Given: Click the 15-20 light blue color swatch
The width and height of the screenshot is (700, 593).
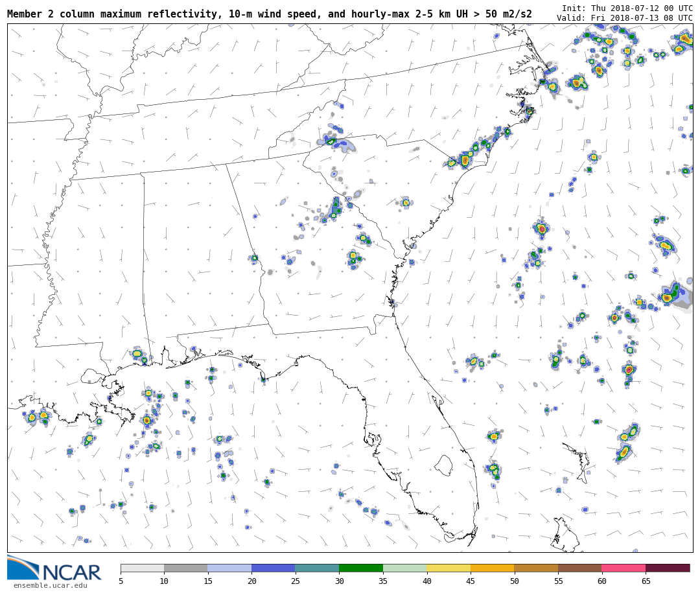Looking at the screenshot, I should [x=230, y=568].
